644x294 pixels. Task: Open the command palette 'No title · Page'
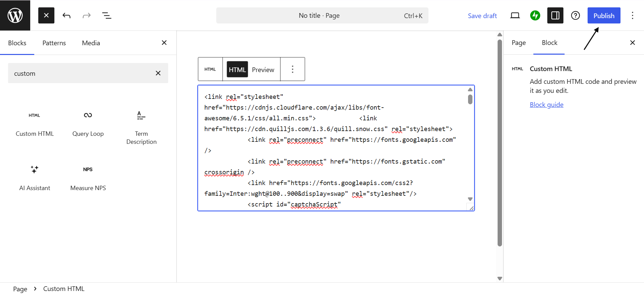pos(322,15)
